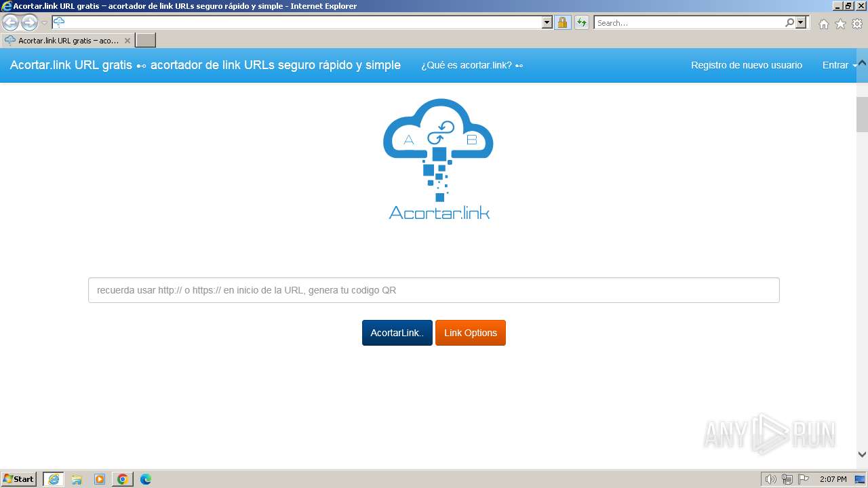Open Windows Media Player taskbar icon
The width and height of the screenshot is (868, 488).
click(x=100, y=479)
